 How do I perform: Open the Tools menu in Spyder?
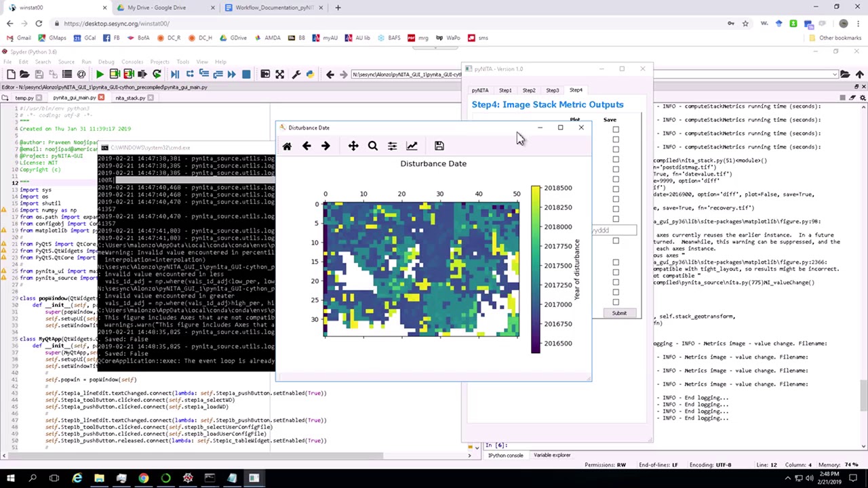(x=182, y=62)
